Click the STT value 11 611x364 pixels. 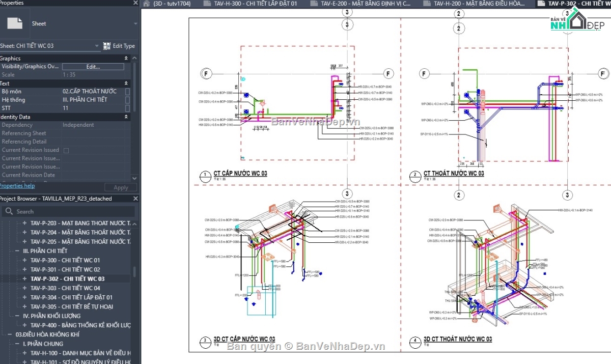(x=66, y=108)
